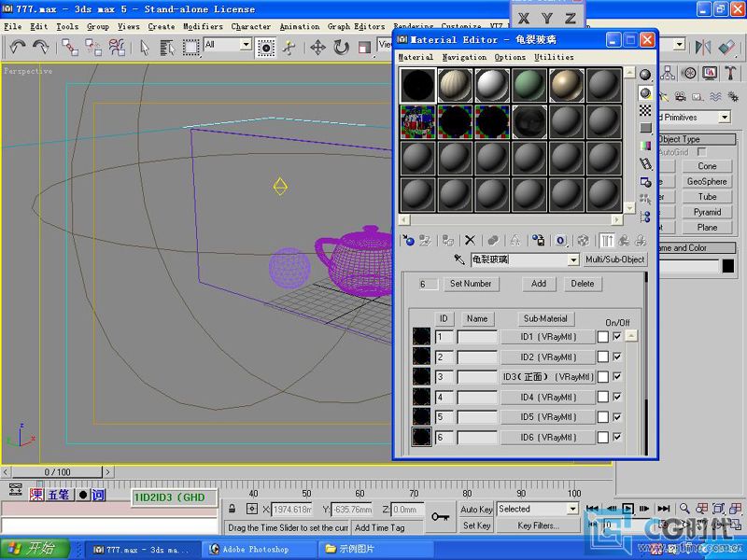Image resolution: width=747 pixels, height=560 pixels.
Task: Toggle the Selection Lock padlock
Action: [x=232, y=509]
